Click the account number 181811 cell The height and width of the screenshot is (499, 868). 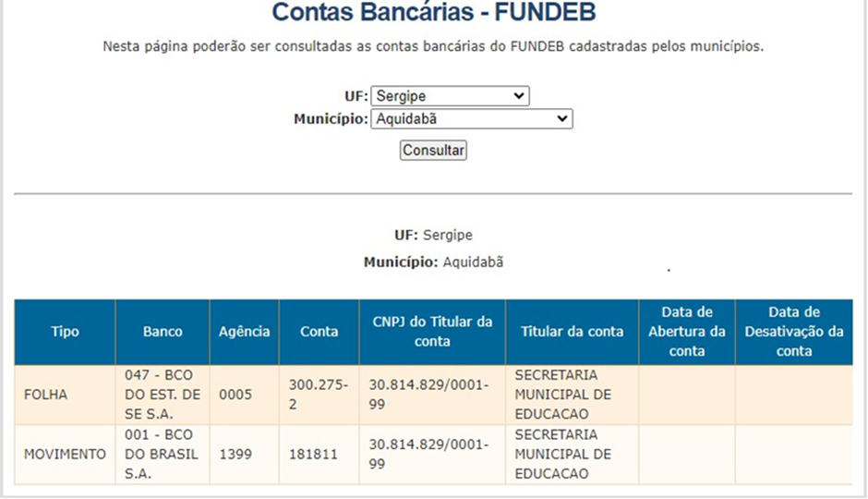pyautogui.click(x=319, y=455)
